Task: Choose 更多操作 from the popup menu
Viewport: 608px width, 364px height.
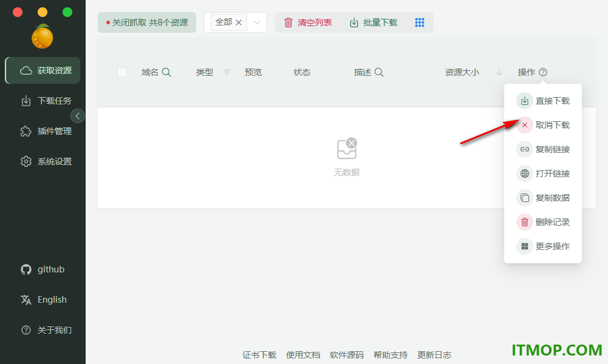Action: [543, 246]
